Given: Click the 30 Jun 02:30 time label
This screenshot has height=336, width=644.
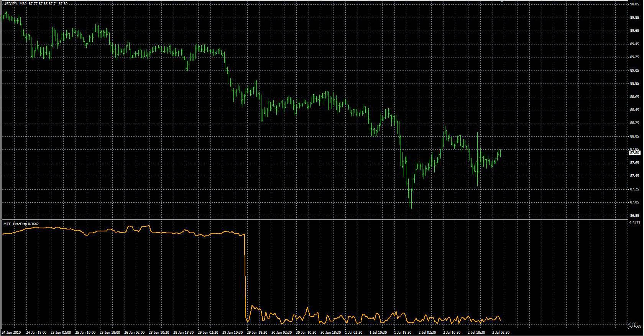Looking at the screenshot, I should (x=282, y=333).
